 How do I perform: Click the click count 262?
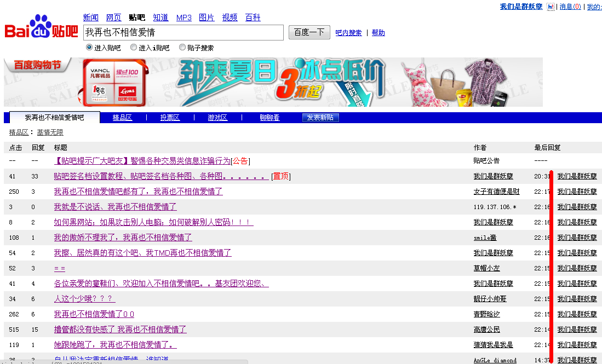[14, 315]
